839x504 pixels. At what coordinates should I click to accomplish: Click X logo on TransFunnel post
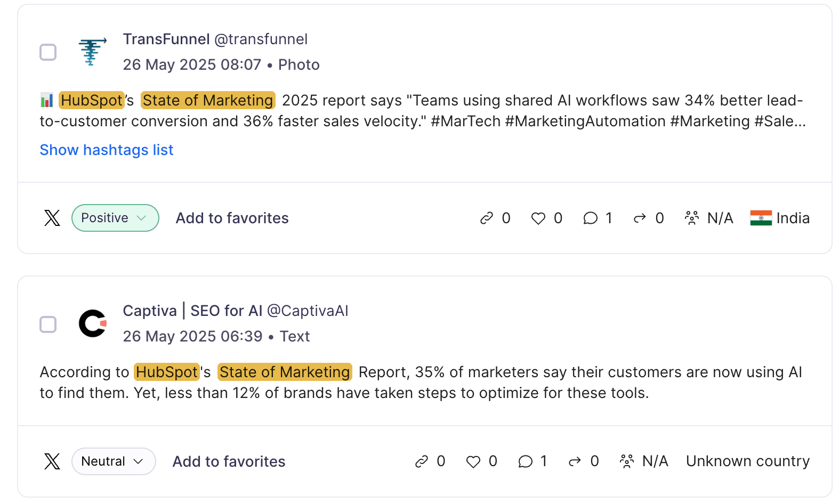pyautogui.click(x=52, y=218)
